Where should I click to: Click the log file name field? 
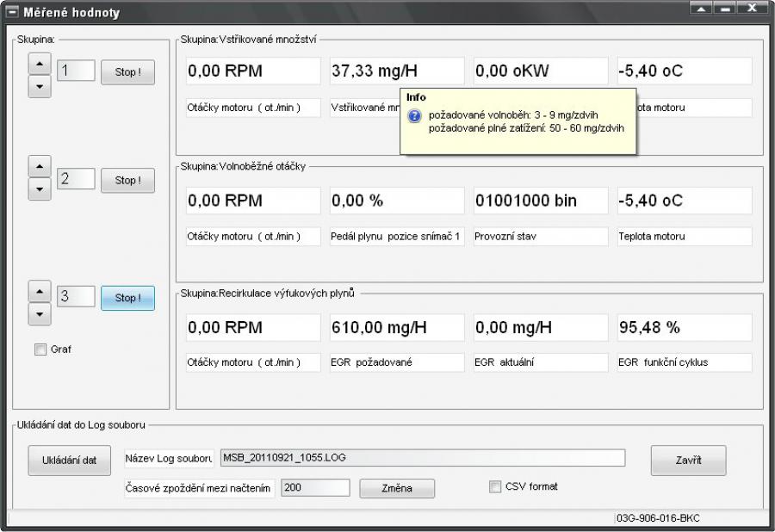[x=423, y=458]
